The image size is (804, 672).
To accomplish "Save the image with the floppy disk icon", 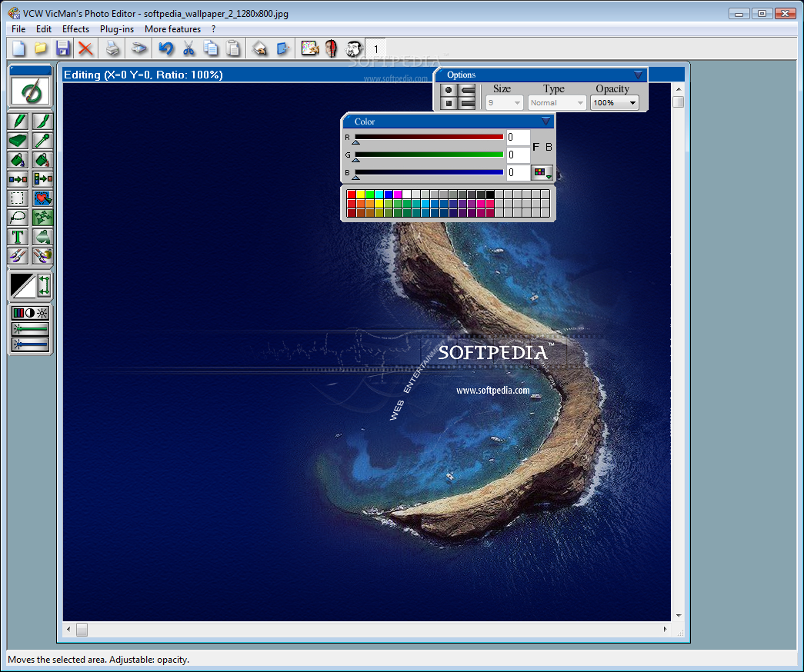I will pyautogui.click(x=62, y=48).
